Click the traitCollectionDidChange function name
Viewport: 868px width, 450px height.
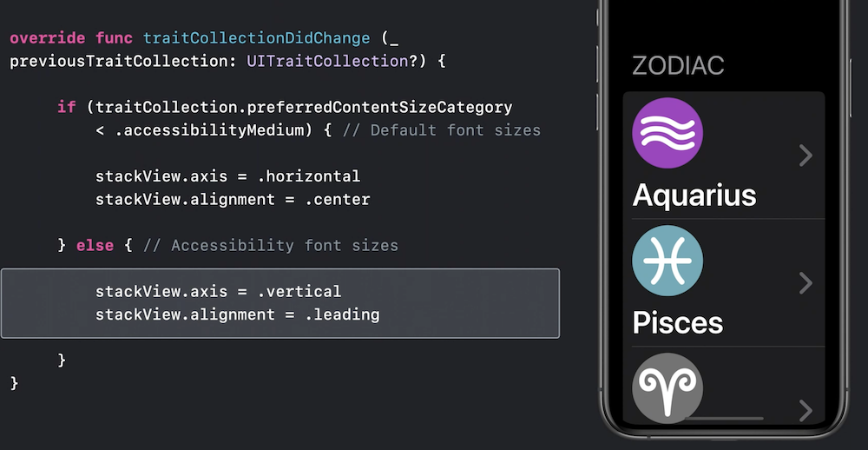pos(257,38)
